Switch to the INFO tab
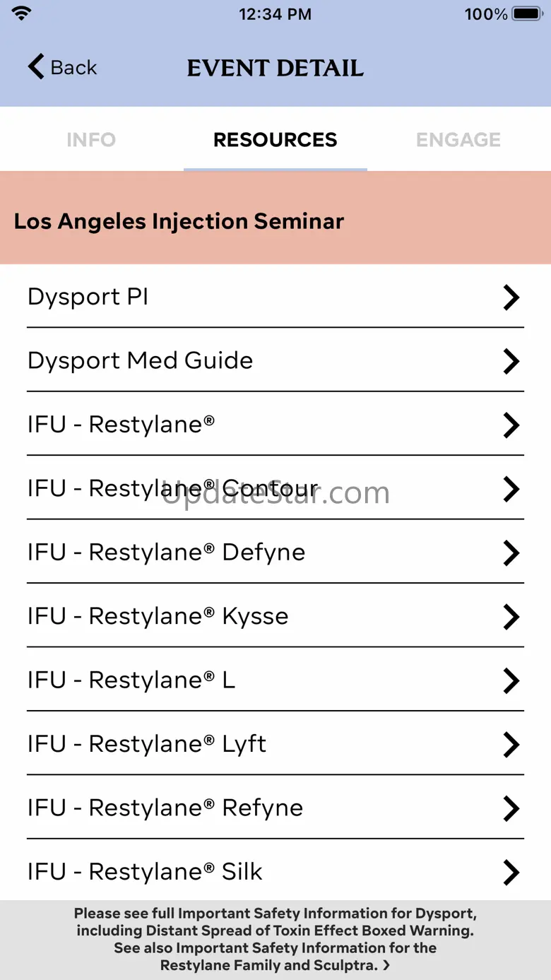551x980 pixels. point(91,140)
